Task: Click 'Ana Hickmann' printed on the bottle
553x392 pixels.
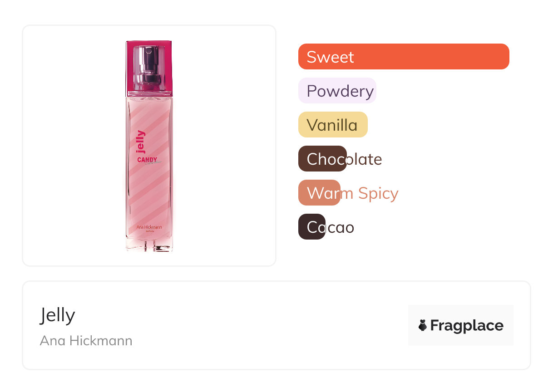Action: pos(149,227)
